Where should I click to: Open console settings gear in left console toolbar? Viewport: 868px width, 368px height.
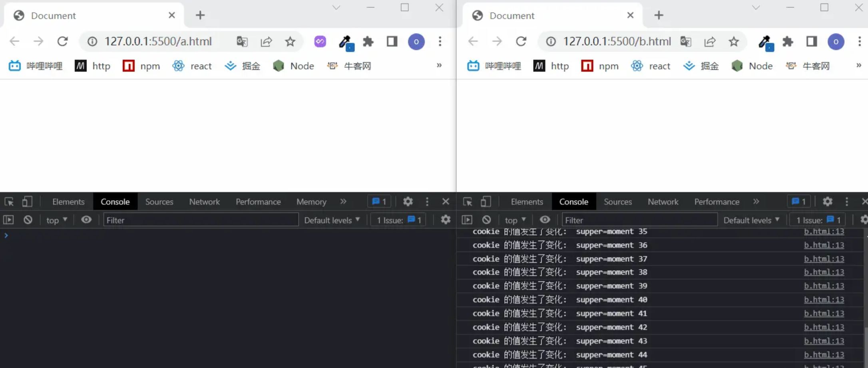click(446, 220)
